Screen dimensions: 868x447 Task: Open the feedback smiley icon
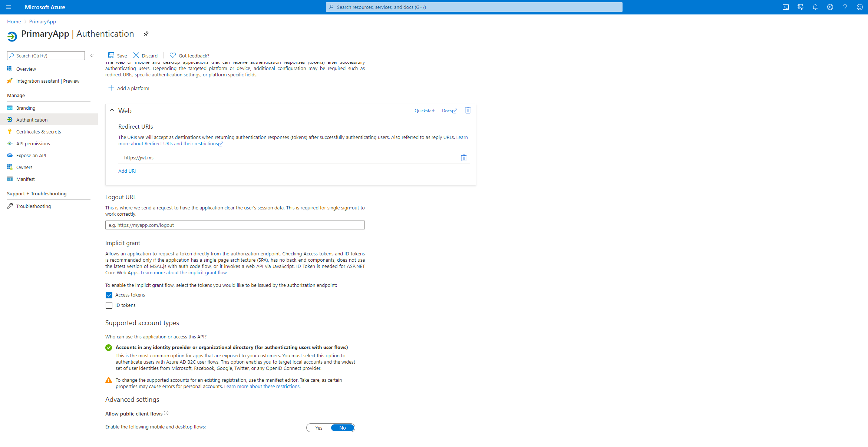(x=859, y=7)
